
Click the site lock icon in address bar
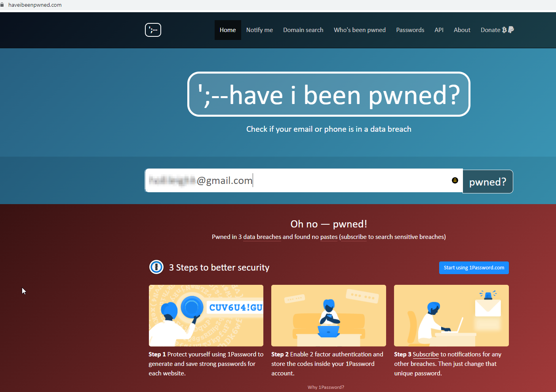click(2, 5)
